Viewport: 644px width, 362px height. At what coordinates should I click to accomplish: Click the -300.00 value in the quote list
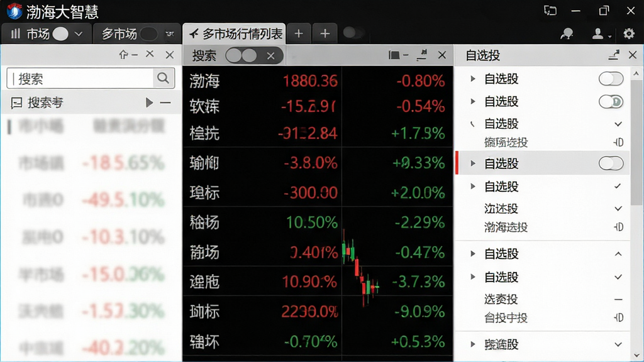(x=311, y=192)
